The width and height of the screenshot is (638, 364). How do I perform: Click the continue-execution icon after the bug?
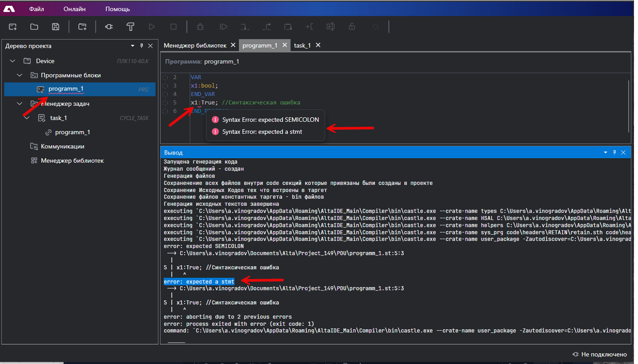click(x=224, y=27)
